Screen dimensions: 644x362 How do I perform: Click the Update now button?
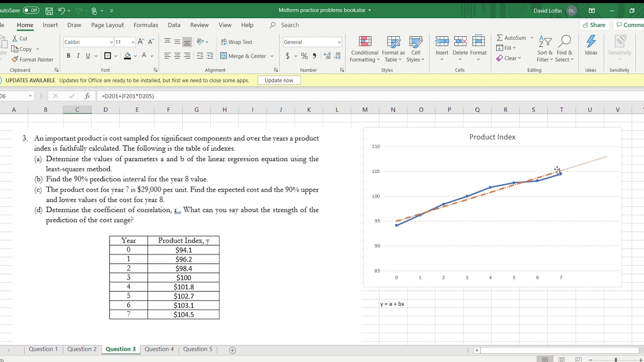(x=279, y=80)
